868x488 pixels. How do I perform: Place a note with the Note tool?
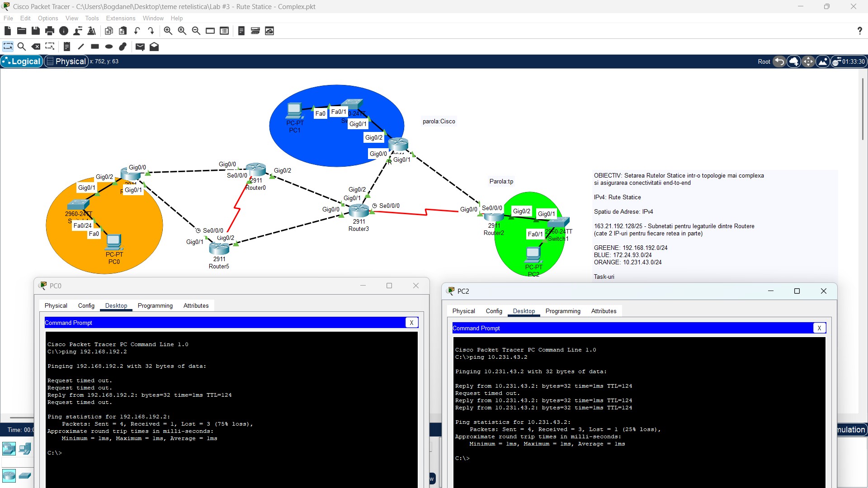[x=67, y=47]
